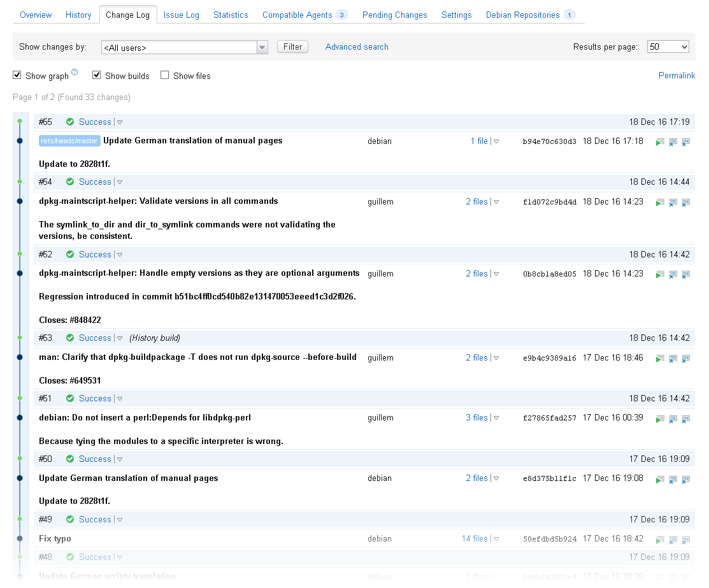709x588 pixels.
Task: Run custom build for change 0b8cb1a8ed05
Action: click(x=660, y=274)
